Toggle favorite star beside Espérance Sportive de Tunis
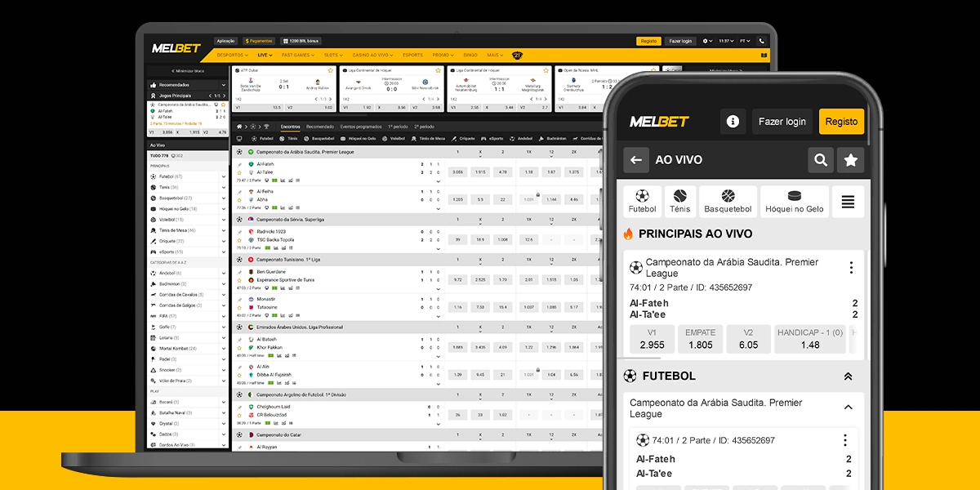 pos(240,280)
